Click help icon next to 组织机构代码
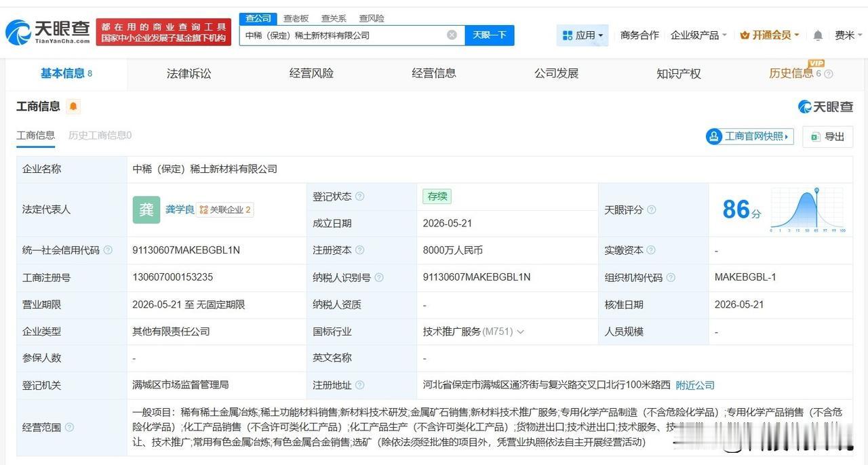The height and width of the screenshot is (465, 868). tap(671, 277)
